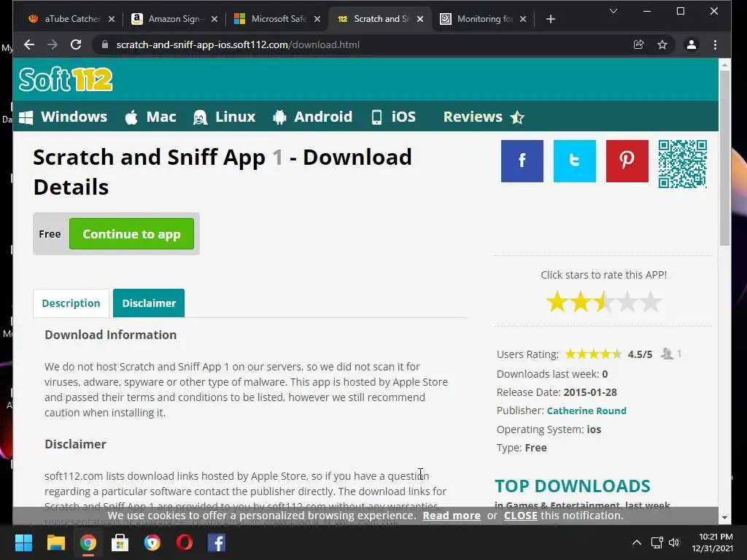This screenshot has width=747, height=560.
Task: Select the Disclaimer tab
Action: click(x=149, y=303)
